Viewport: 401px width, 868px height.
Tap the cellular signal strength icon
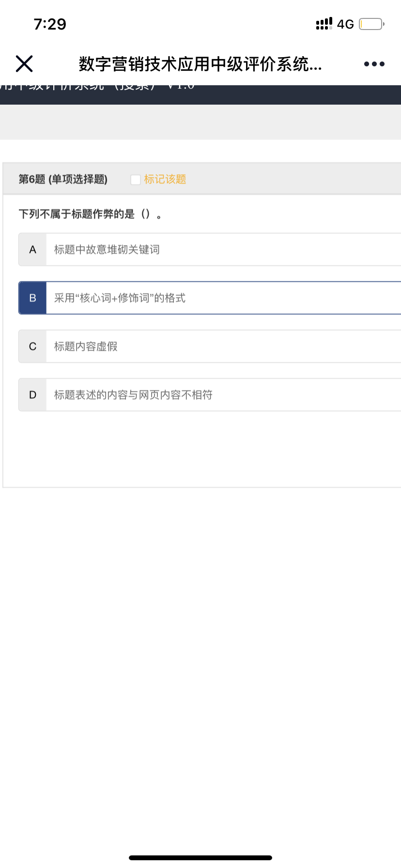[324, 24]
